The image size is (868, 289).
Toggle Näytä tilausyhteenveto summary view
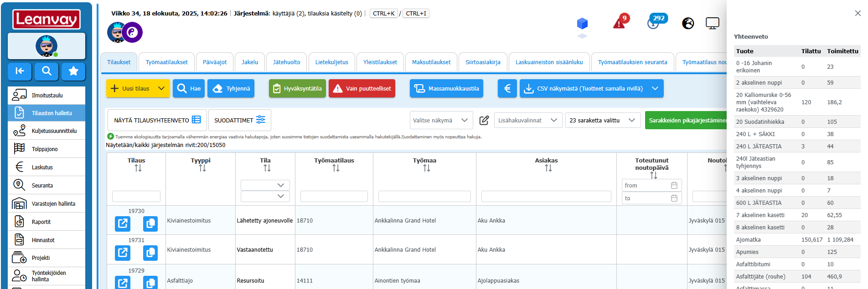pos(157,120)
